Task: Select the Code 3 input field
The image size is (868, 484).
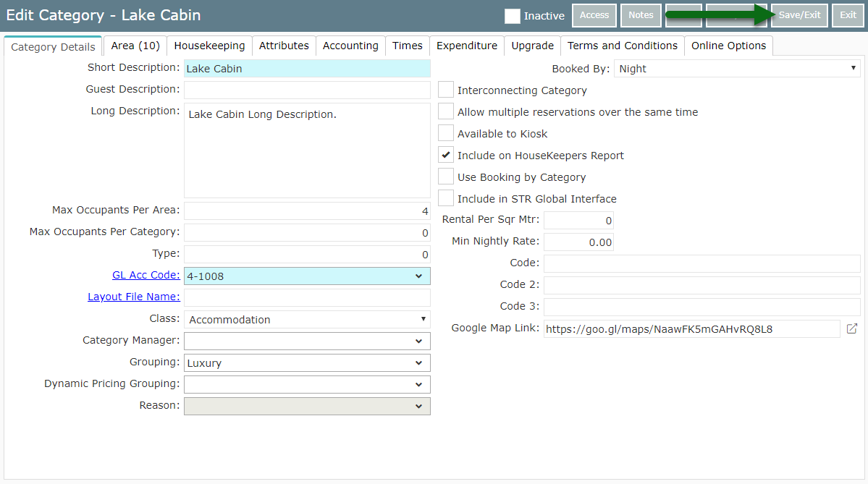Action: click(702, 307)
